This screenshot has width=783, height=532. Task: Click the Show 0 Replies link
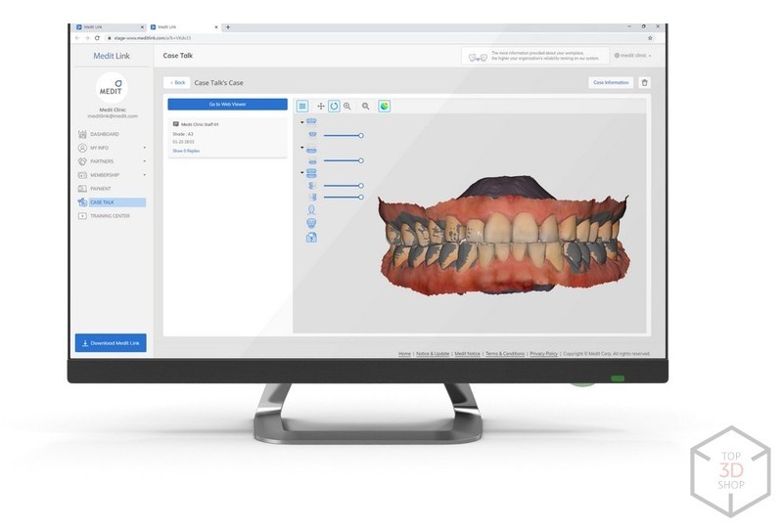click(x=186, y=152)
